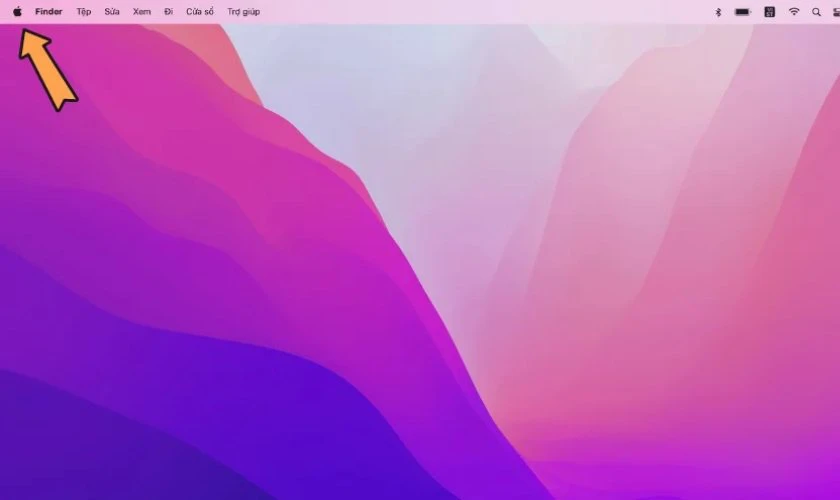Viewport: 840px width, 500px height.
Task: Open the Sửa menu
Action: point(112,12)
